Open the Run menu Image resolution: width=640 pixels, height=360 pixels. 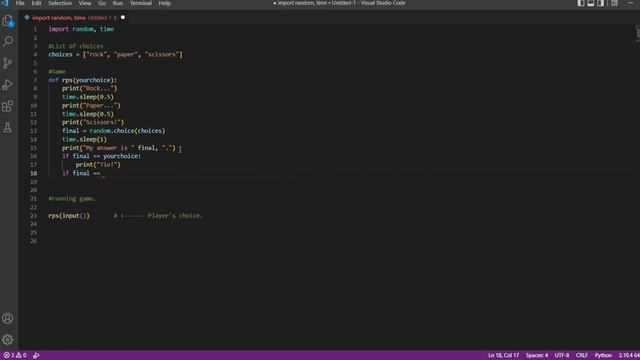point(118,3)
